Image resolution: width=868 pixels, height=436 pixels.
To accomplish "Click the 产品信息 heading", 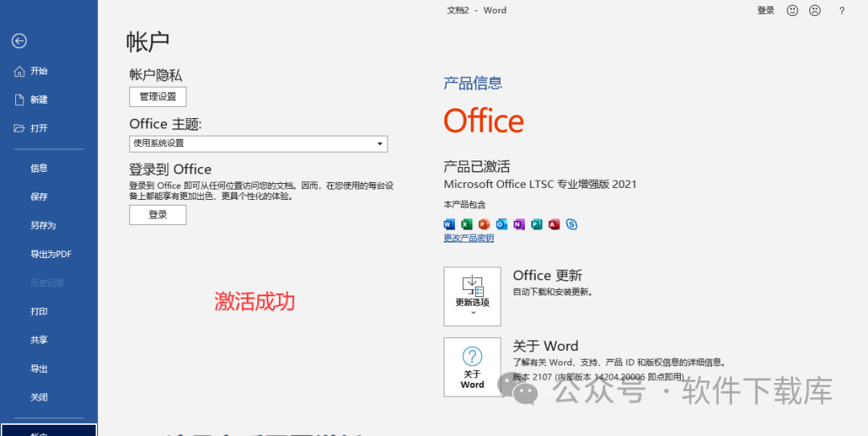I will pyautogui.click(x=473, y=84).
